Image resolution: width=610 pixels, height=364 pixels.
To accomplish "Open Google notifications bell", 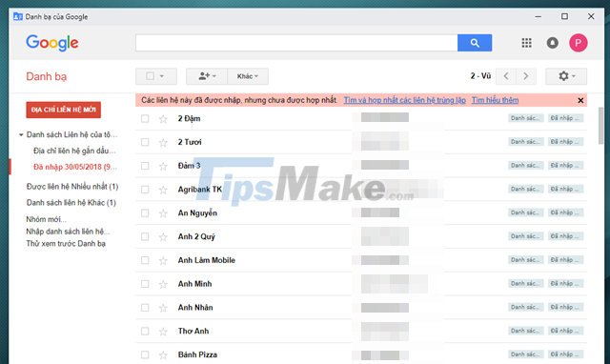I will pos(553,43).
